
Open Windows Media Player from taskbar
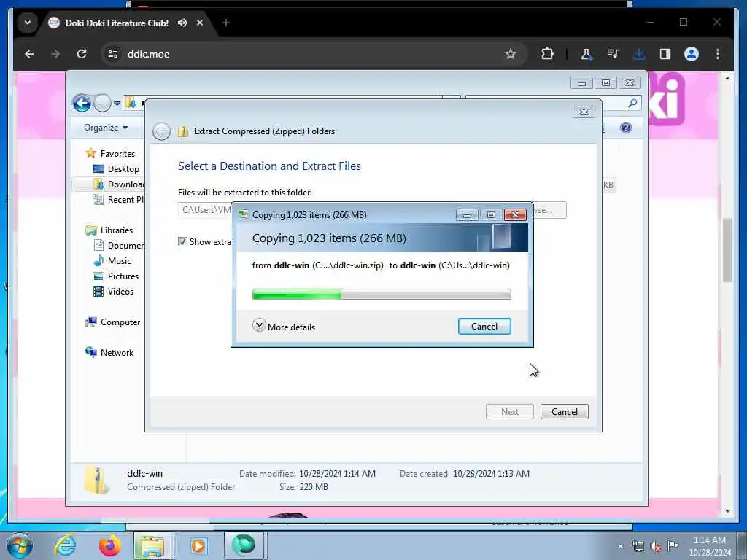pos(198,545)
